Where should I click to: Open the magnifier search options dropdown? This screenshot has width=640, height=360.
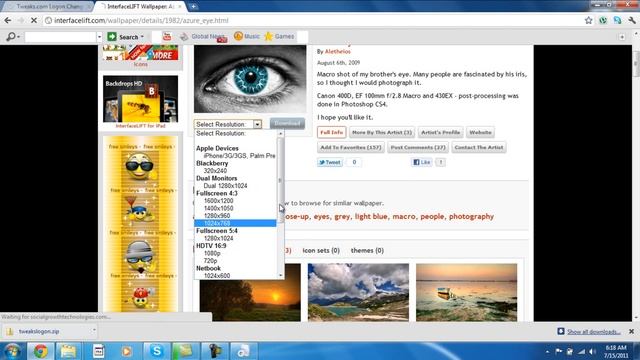pyautogui.click(x=13, y=37)
